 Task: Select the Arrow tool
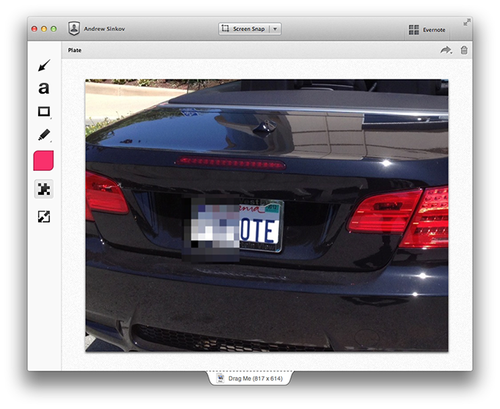(44, 65)
